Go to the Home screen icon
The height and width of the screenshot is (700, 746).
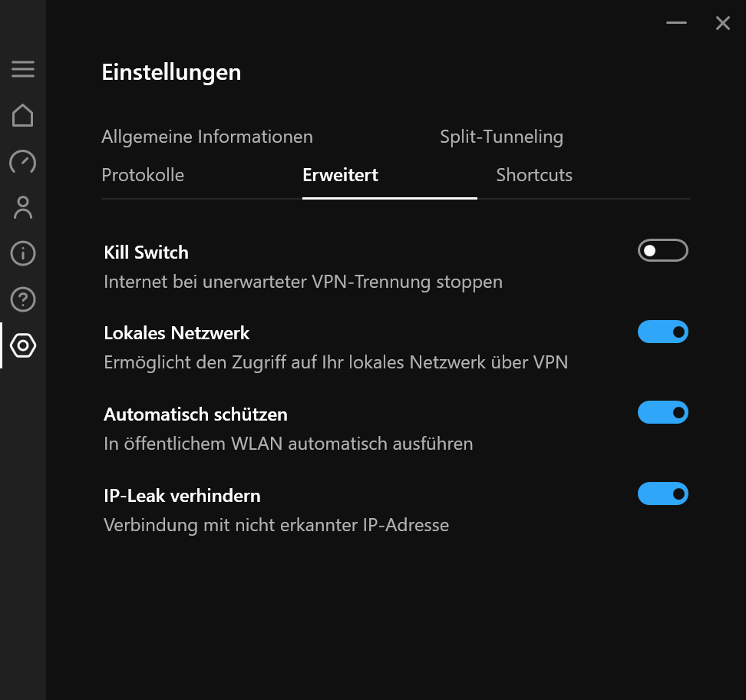pyautogui.click(x=23, y=115)
